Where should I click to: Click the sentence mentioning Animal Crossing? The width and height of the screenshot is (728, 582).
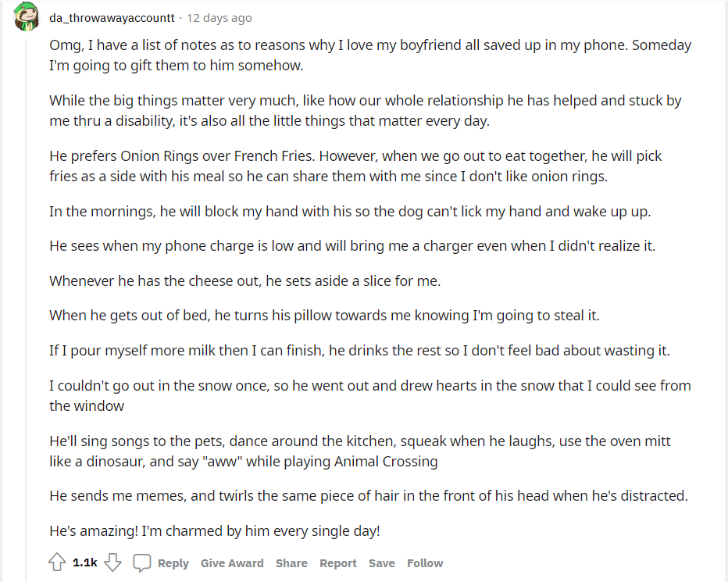[x=360, y=451]
